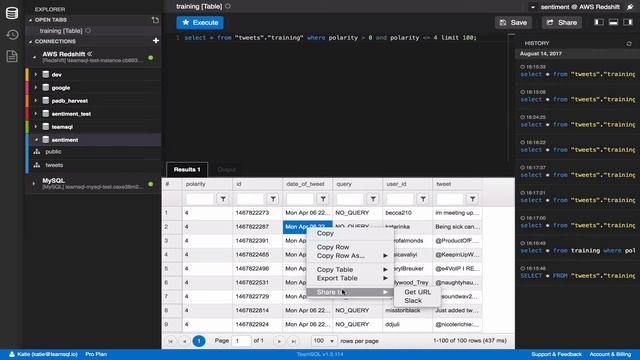Collapse the AWS Redshift connection

(x=34, y=57)
